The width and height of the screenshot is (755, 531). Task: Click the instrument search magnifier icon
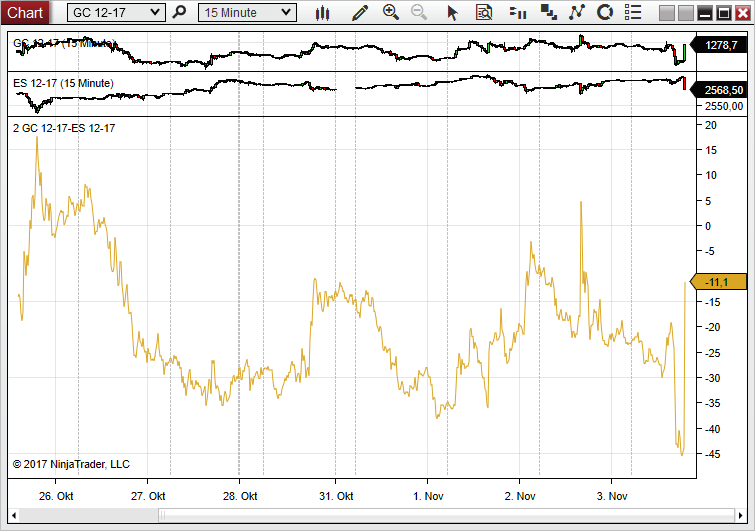pos(179,12)
